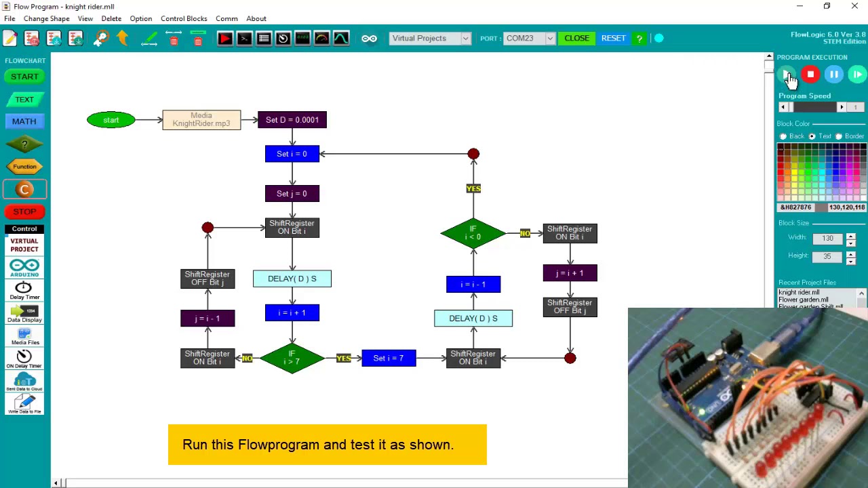Add a Function block from the palette
Image resolution: width=868 pixels, height=488 pixels.
24,167
